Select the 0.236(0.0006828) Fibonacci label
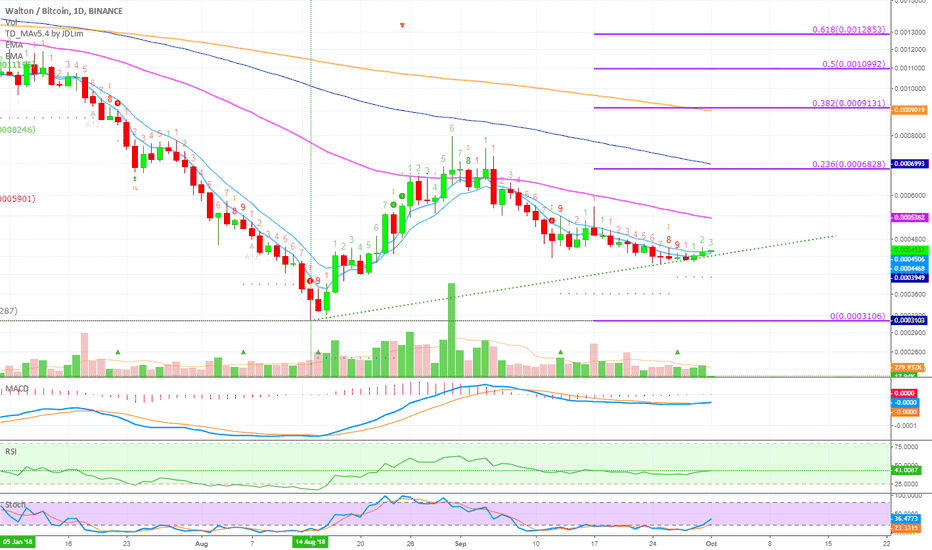The image size is (932, 550). pos(849,164)
